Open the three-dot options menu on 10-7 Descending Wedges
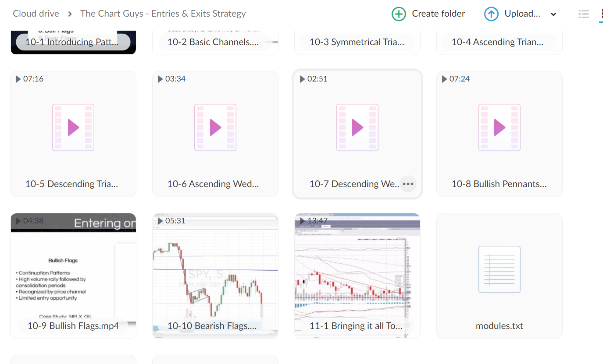603x364 pixels. pyautogui.click(x=408, y=184)
